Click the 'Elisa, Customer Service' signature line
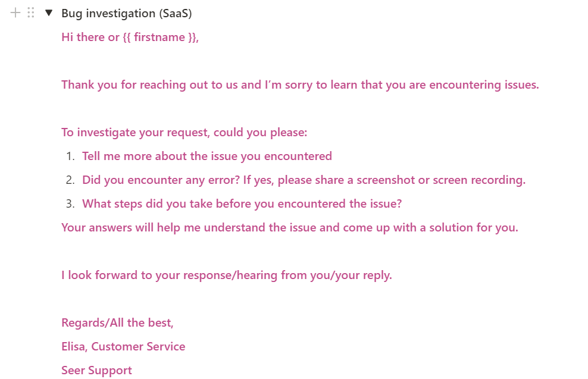 point(123,346)
